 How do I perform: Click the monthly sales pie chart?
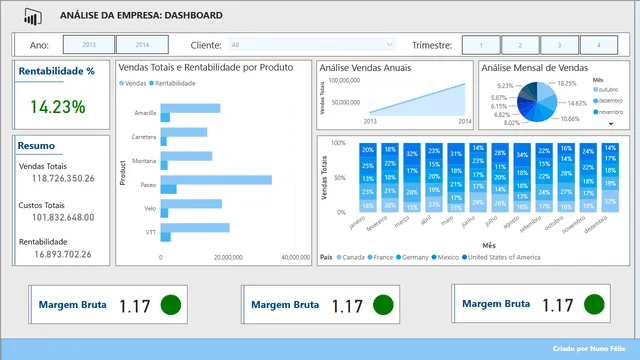coord(537,102)
